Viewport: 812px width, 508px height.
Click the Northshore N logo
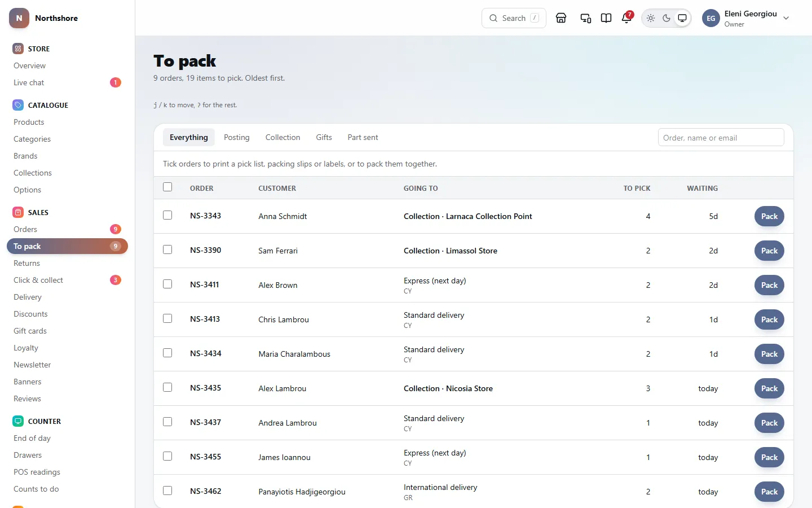[19, 18]
